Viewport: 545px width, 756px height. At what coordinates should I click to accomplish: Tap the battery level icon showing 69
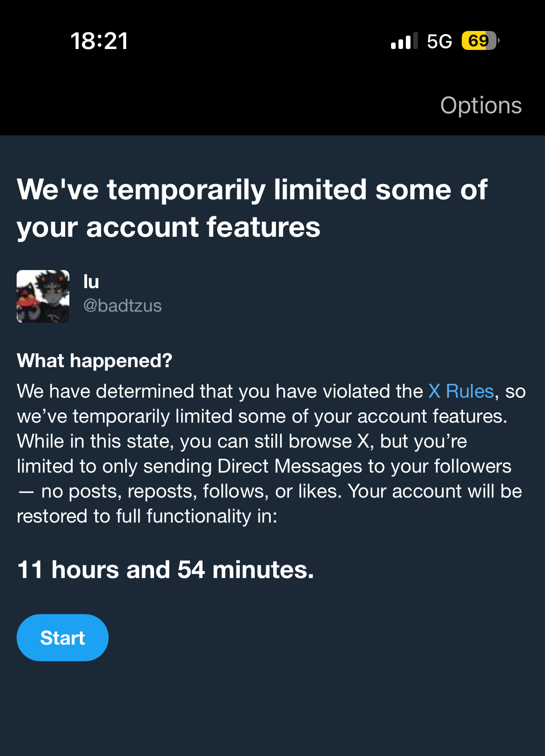tap(480, 41)
